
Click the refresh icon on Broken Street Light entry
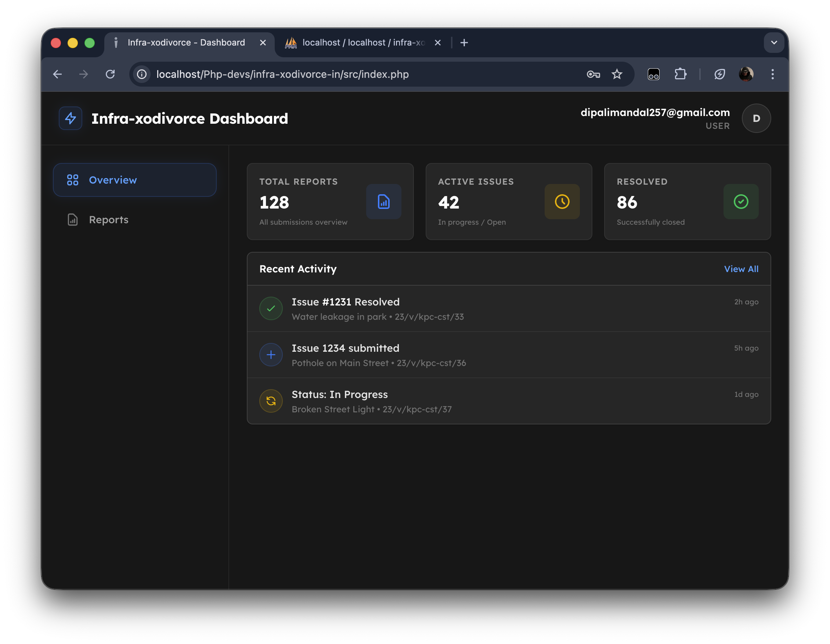pyautogui.click(x=271, y=401)
